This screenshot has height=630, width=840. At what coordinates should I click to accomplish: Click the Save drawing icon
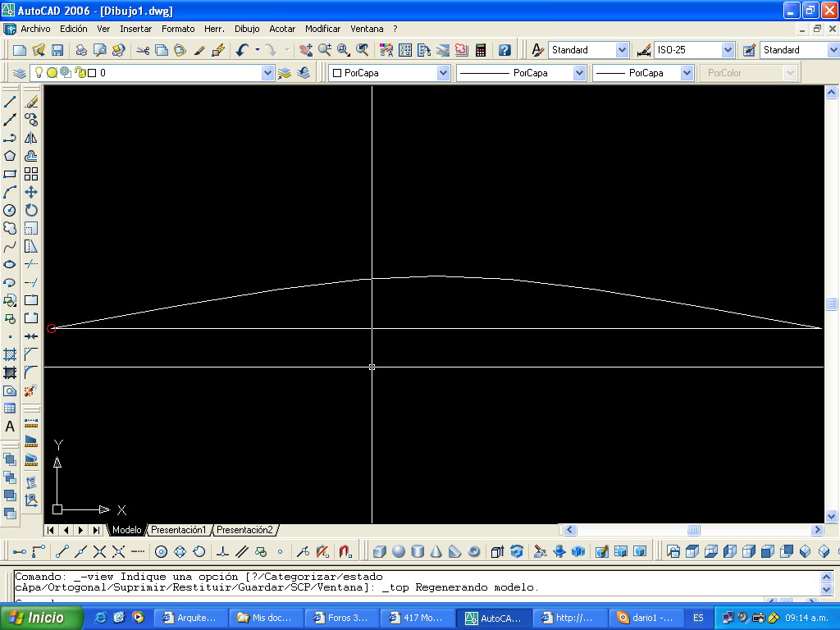[57, 50]
